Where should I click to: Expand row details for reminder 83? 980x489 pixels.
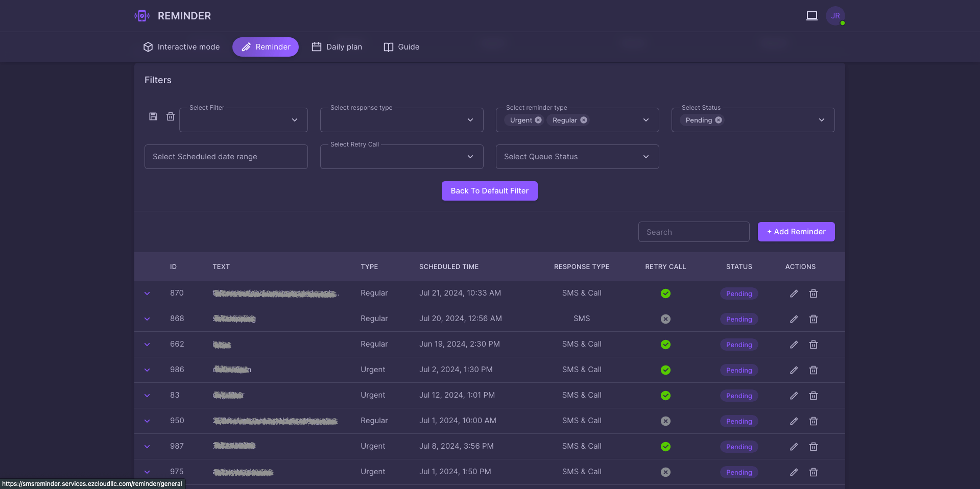pyautogui.click(x=147, y=396)
